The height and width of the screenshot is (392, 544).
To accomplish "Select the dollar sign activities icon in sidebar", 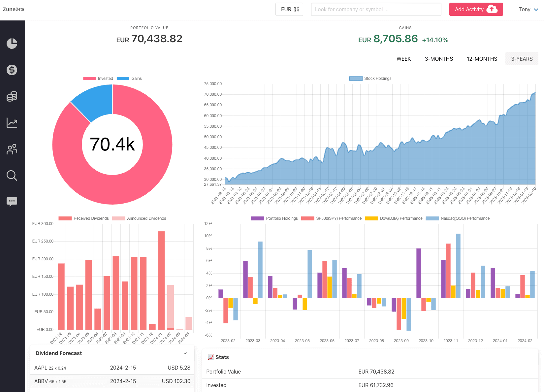I will [12, 70].
